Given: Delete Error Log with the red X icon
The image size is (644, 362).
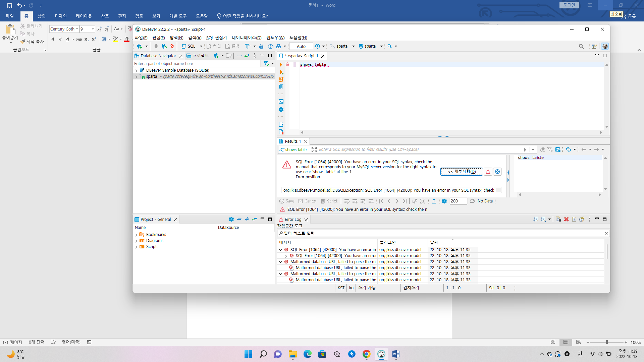Looking at the screenshot, I should (x=567, y=220).
